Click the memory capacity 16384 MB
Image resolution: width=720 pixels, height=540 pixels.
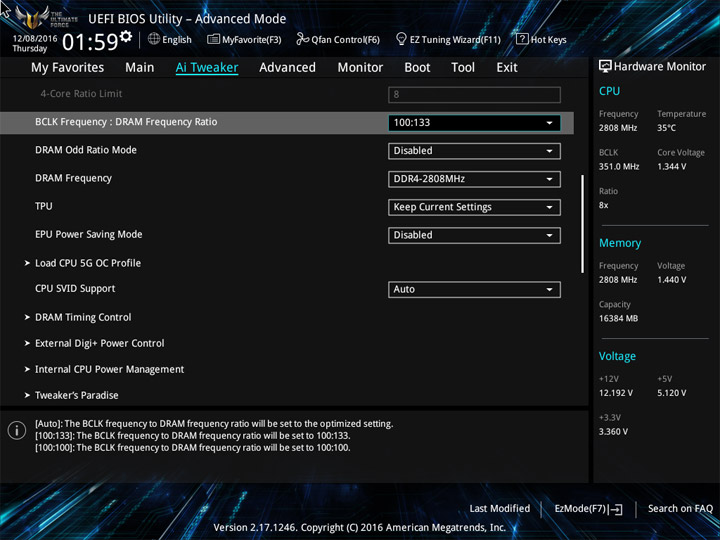pos(619,319)
